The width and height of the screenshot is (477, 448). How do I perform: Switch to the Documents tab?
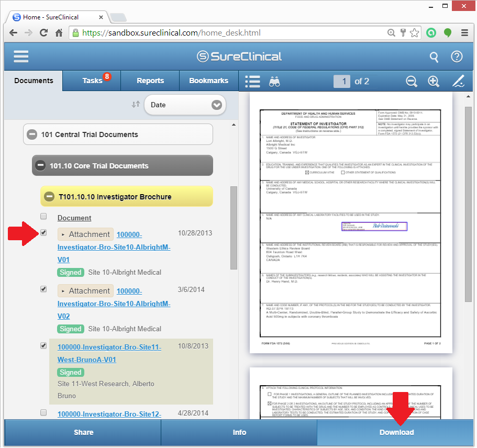coord(34,81)
